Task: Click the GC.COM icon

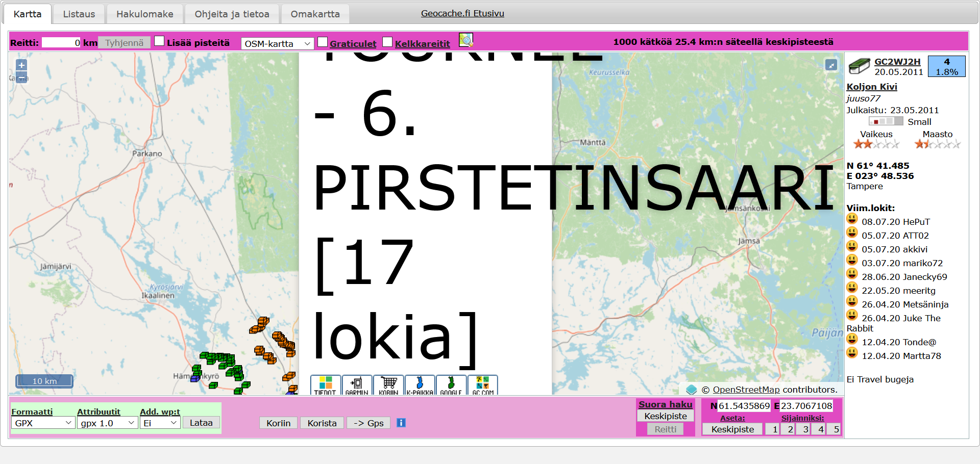Action: point(482,385)
